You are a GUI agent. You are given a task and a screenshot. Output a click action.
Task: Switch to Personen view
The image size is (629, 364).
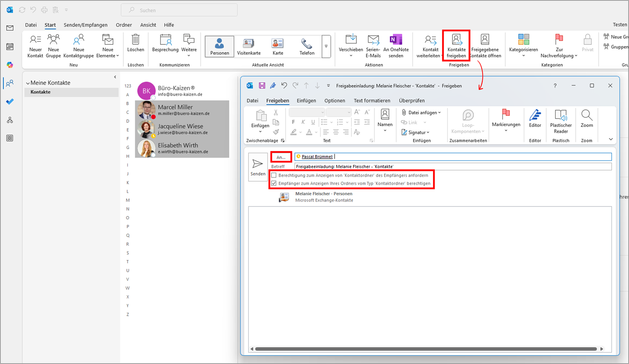click(219, 46)
